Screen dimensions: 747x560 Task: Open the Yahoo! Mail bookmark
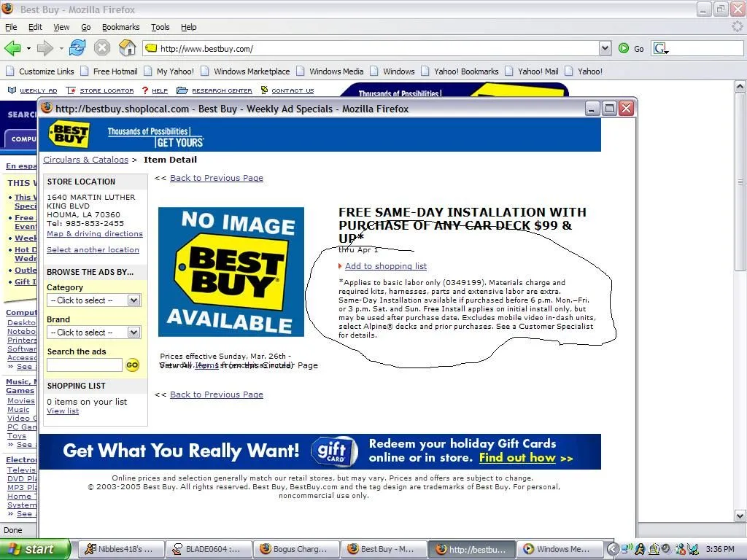point(532,71)
